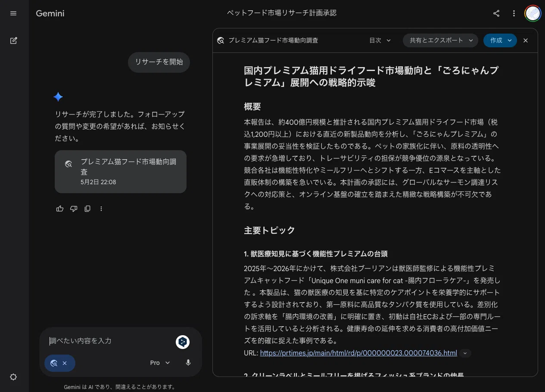Click the microphone voice input icon
Screen dimensions: 545x392
[188, 363]
